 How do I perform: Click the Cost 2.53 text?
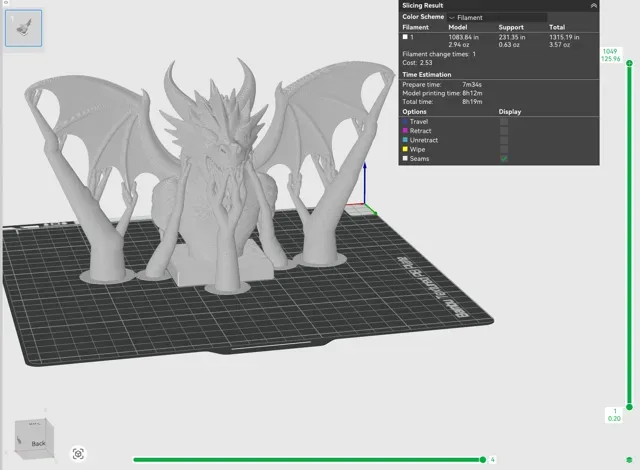(x=417, y=63)
